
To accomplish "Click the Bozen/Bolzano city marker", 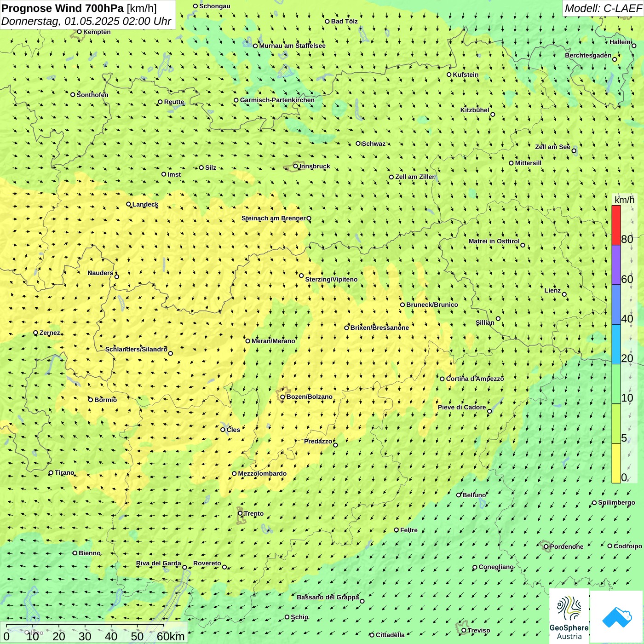I will tap(282, 397).
